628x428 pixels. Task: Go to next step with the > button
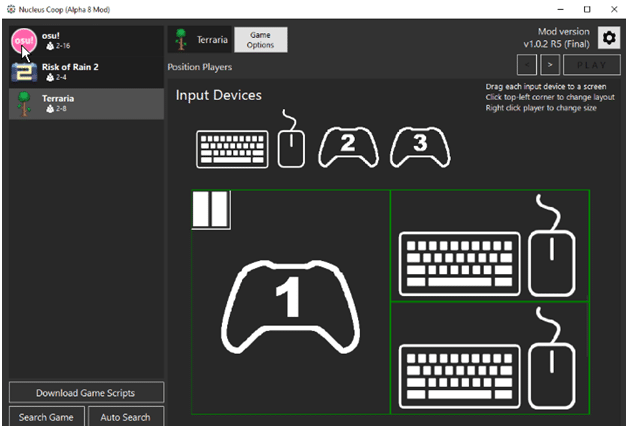pos(550,65)
